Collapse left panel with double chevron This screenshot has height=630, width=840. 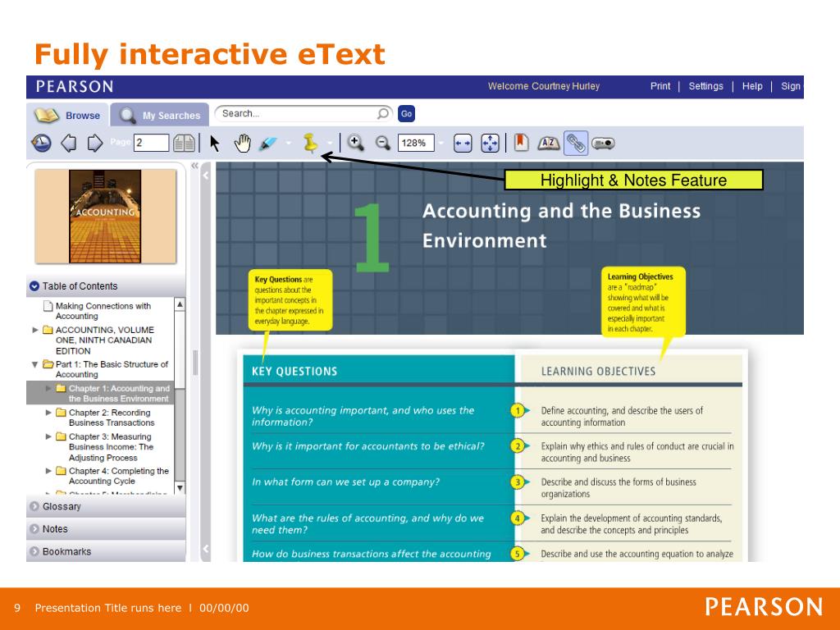(194, 166)
